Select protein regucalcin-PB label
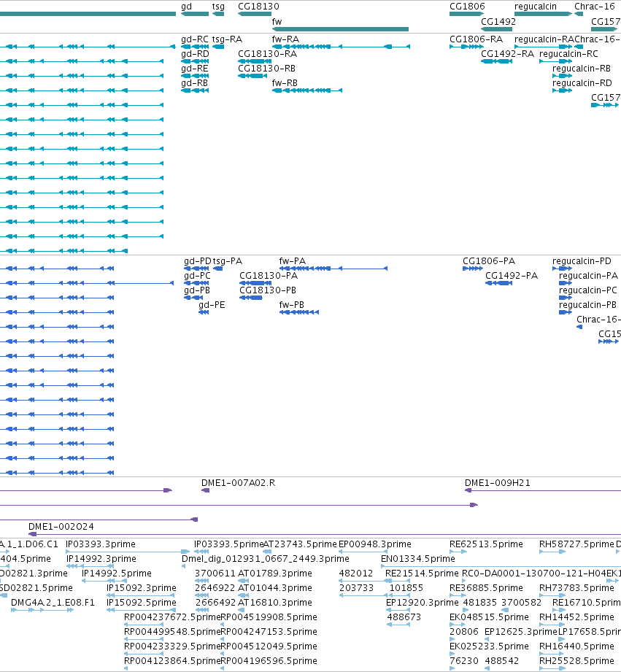The height and width of the screenshot is (672, 621). [x=587, y=305]
